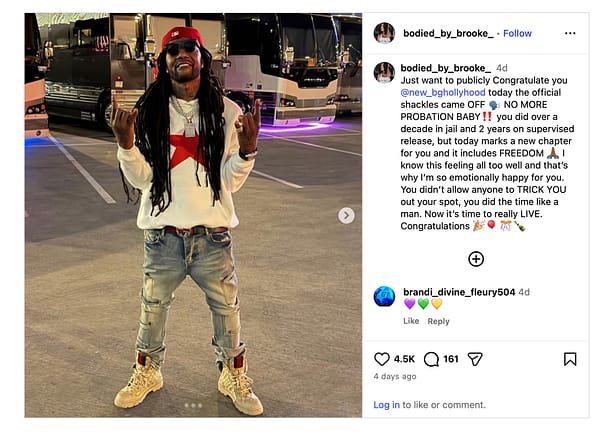Viewport: 600px width, 437px height.
Task: View 4.5K likes count
Action: coord(404,359)
